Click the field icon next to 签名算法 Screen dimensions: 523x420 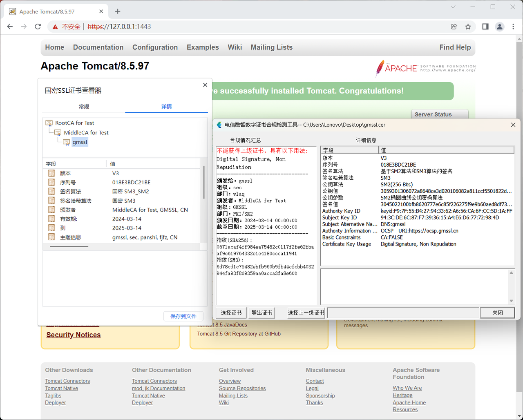51,191
